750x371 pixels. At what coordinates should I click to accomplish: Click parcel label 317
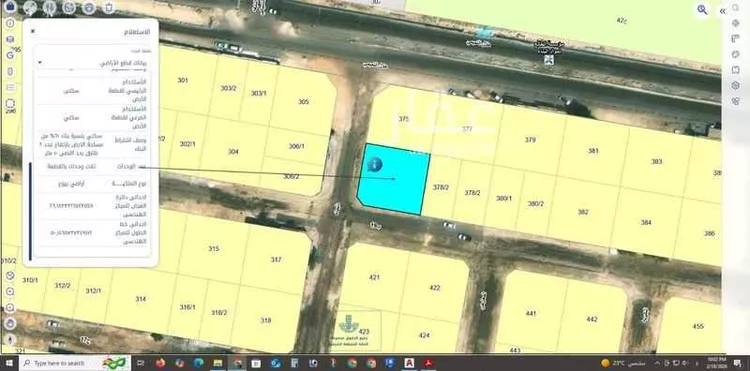276,260
